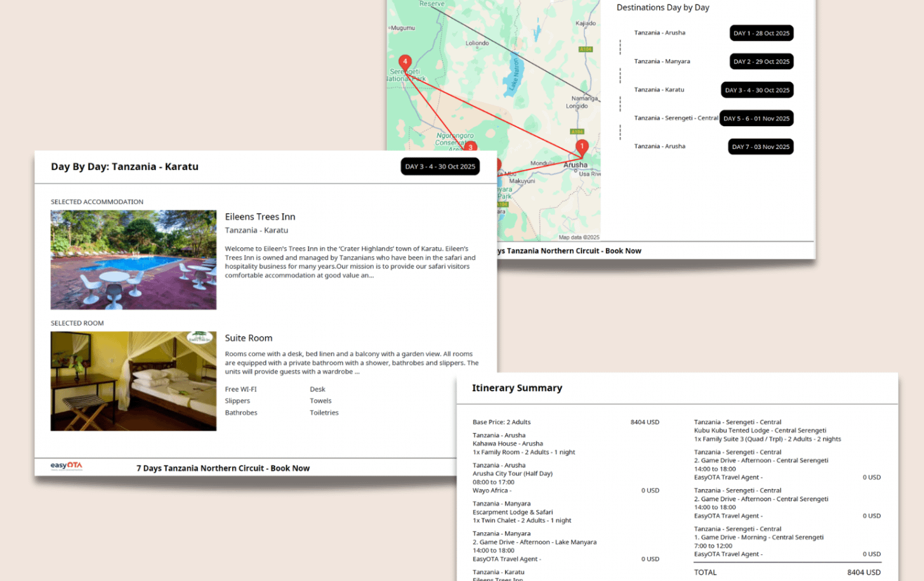Click the 'Kajiado' label on the map

pyautogui.click(x=586, y=23)
